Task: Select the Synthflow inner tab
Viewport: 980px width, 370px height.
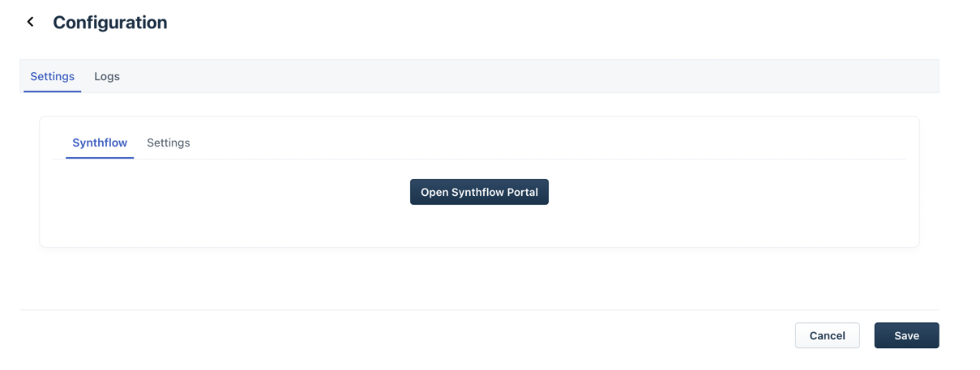Action: click(100, 142)
